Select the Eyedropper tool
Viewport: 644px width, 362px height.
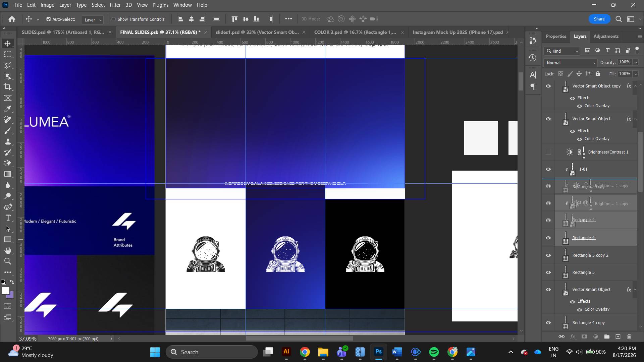[8, 109]
